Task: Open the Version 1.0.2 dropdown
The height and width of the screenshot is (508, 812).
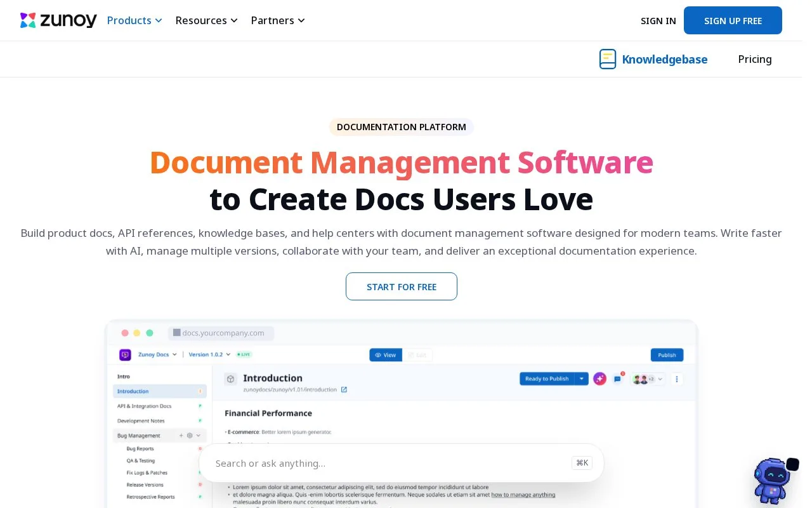Action: [210, 355]
